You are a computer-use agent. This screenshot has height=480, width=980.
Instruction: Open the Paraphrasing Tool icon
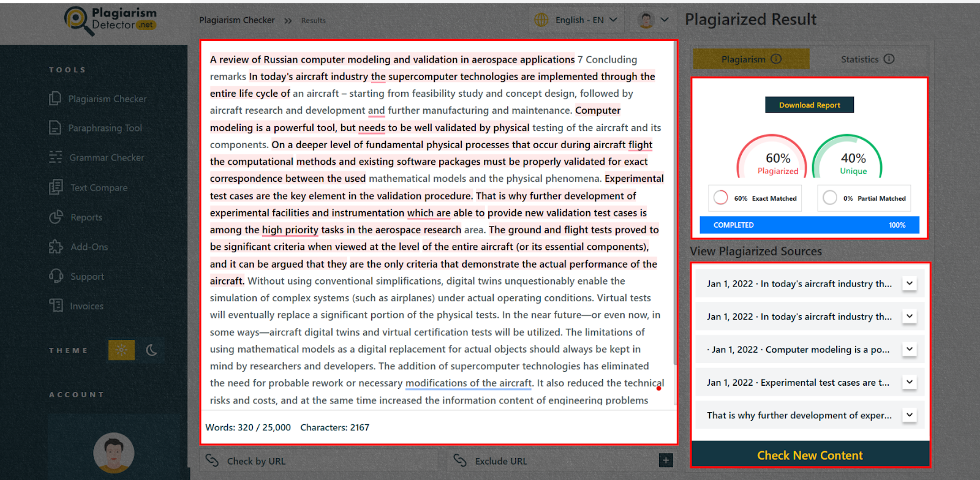point(55,128)
